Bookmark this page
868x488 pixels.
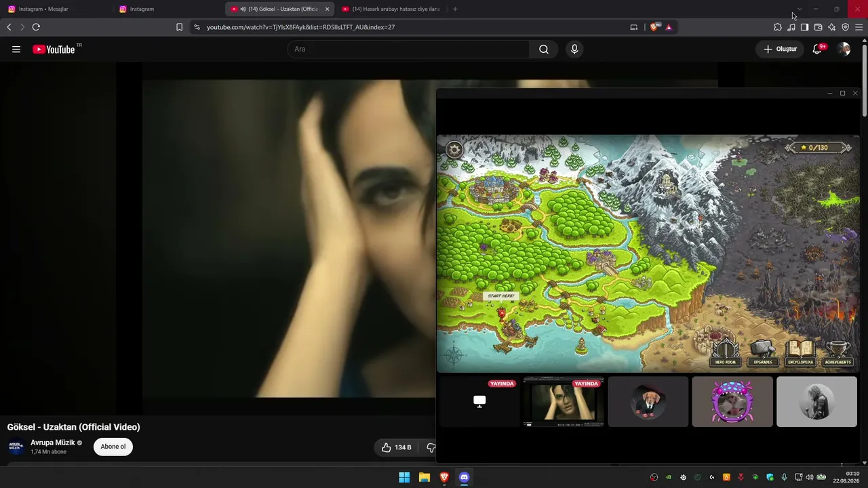179,27
